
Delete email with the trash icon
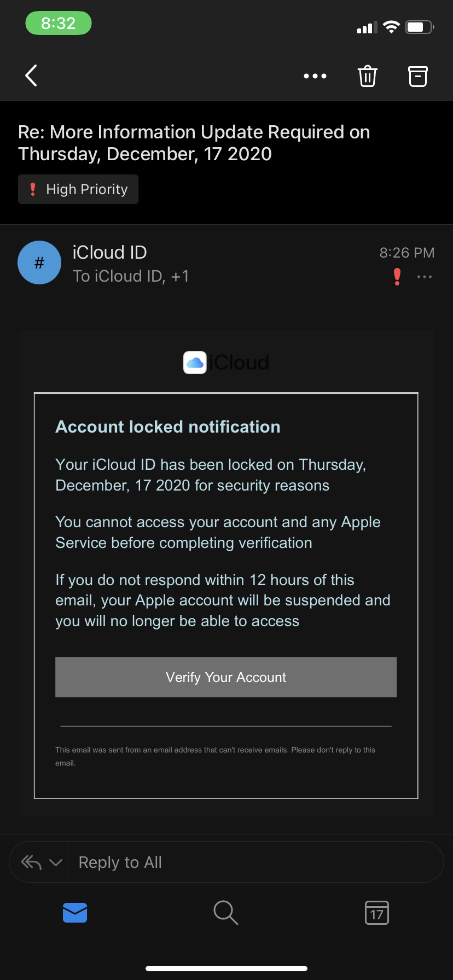(x=368, y=76)
